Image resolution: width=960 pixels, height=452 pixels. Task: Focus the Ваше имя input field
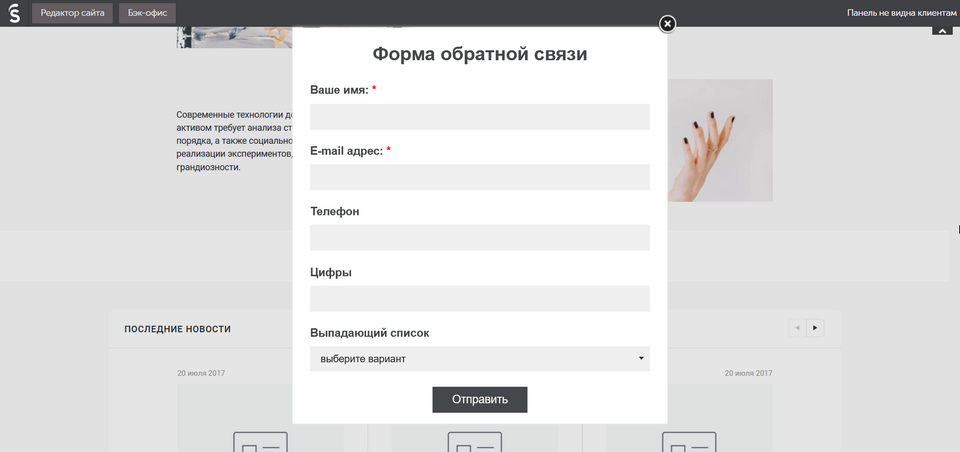(479, 116)
